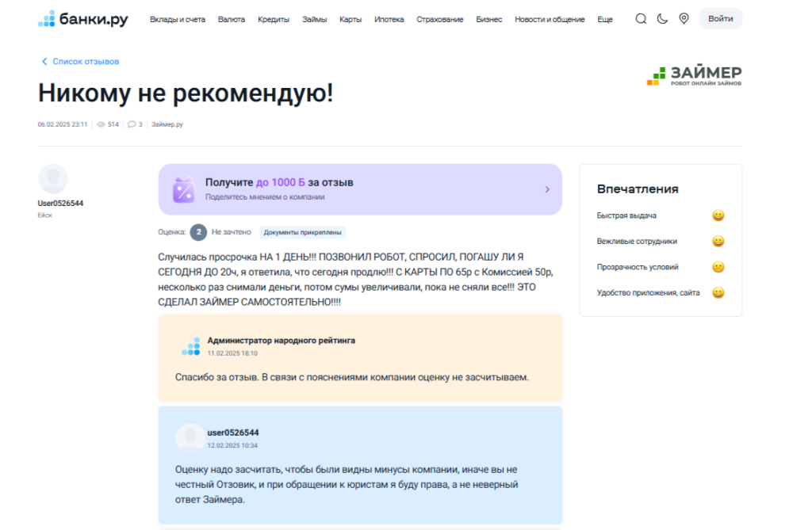Click the Займер company logo

[x=694, y=75]
